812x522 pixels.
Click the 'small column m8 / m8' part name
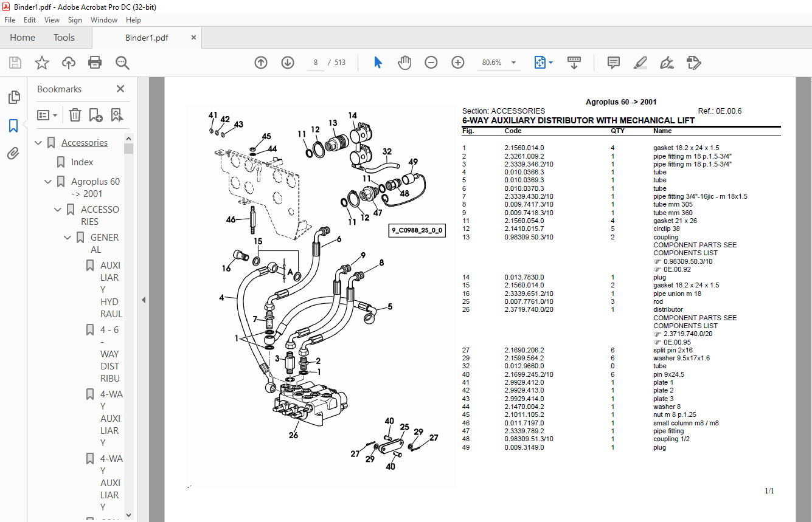[685, 423]
